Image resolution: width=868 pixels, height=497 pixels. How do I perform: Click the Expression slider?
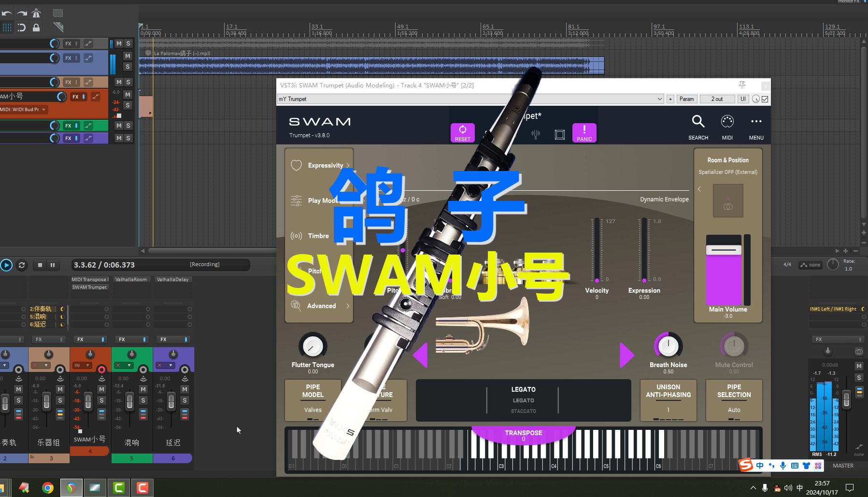[x=644, y=250]
